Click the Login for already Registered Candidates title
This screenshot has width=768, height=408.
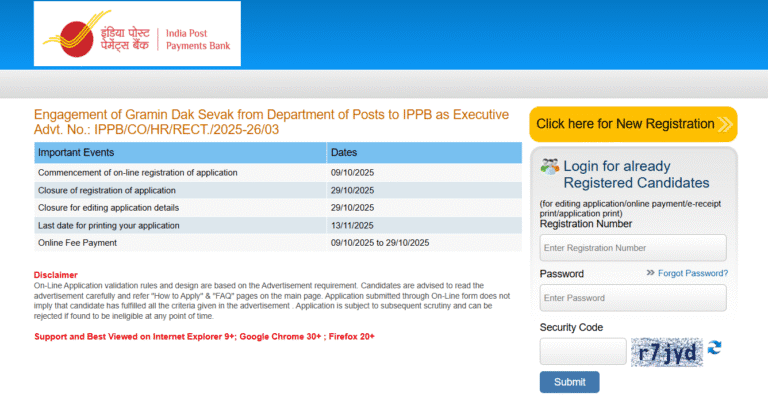[636, 174]
